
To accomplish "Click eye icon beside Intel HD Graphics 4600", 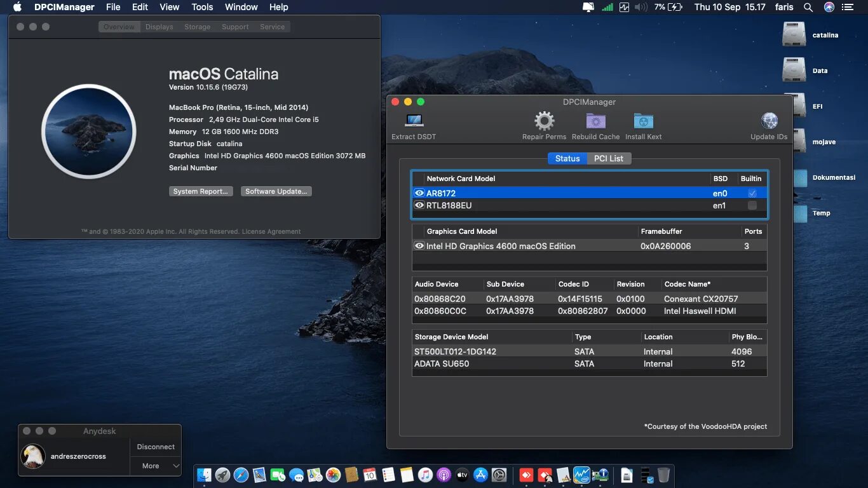I will click(419, 246).
